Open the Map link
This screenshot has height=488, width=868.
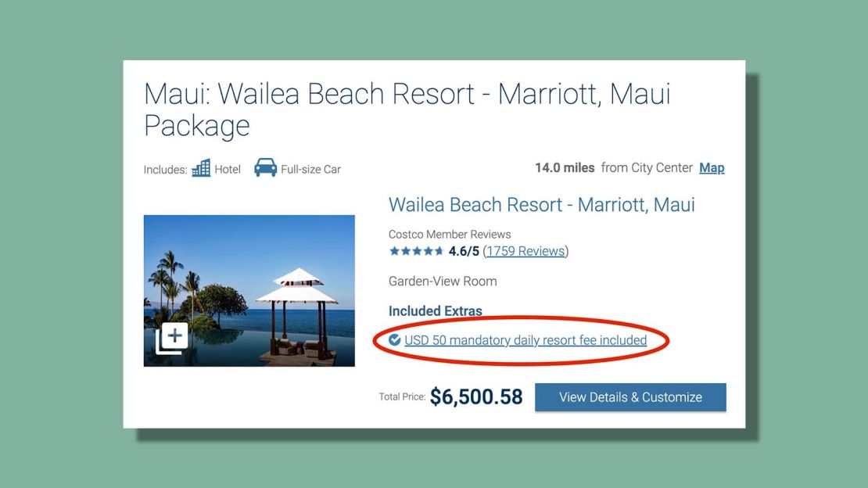712,168
